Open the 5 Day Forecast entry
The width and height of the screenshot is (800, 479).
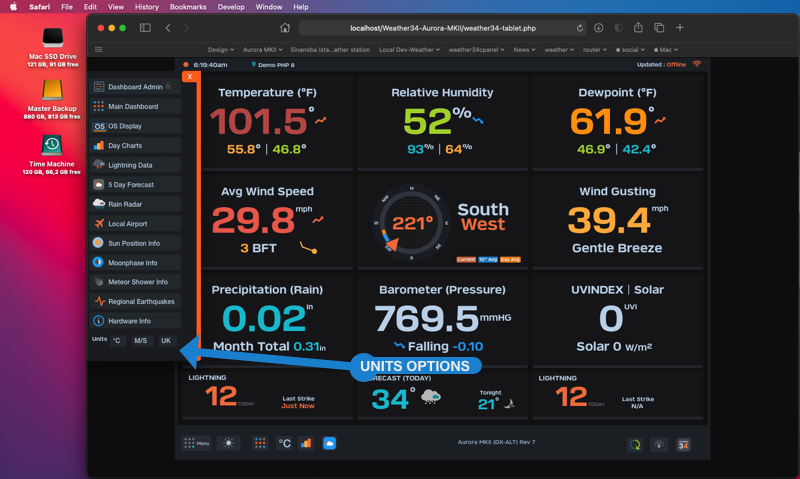coord(135,184)
